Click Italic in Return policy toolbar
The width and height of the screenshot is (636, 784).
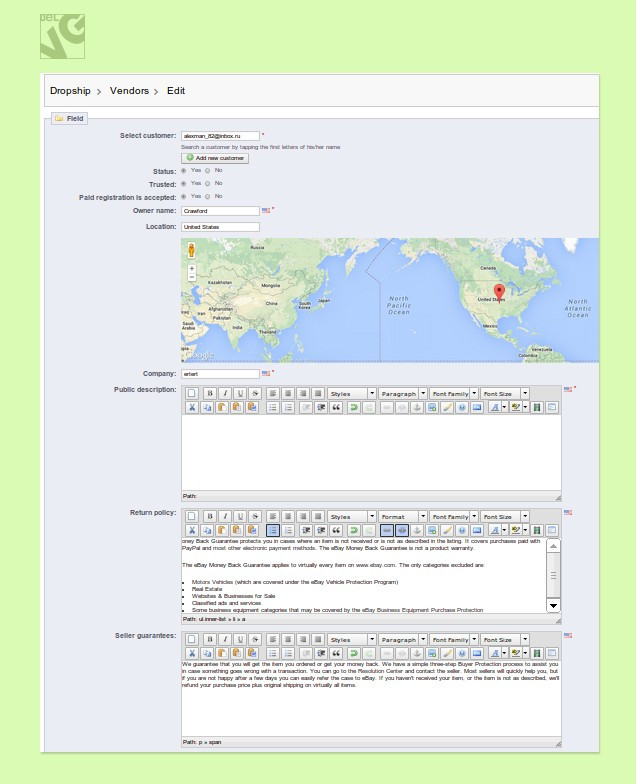225,516
